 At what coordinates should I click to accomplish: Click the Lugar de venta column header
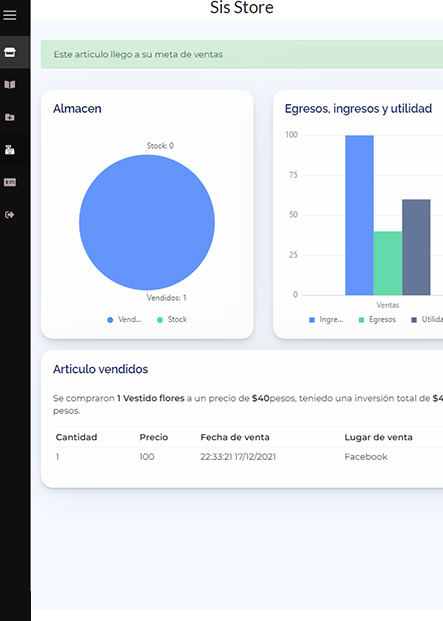click(378, 437)
